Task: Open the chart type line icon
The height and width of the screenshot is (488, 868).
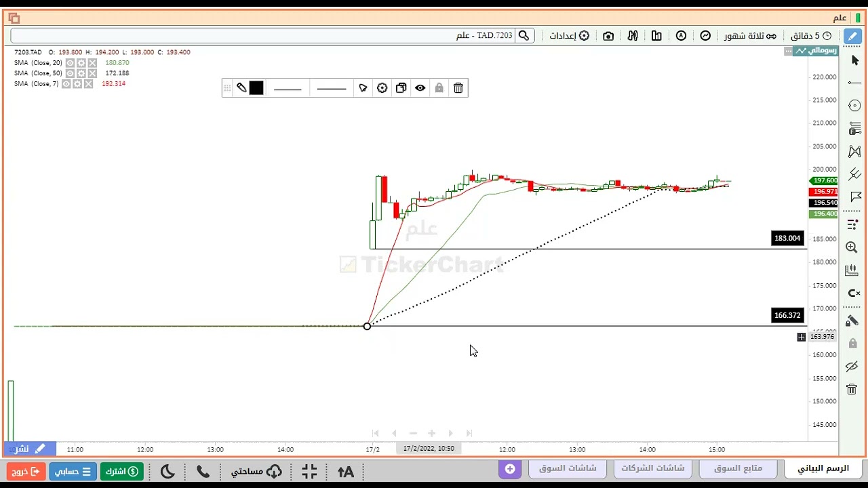Action: (705, 35)
